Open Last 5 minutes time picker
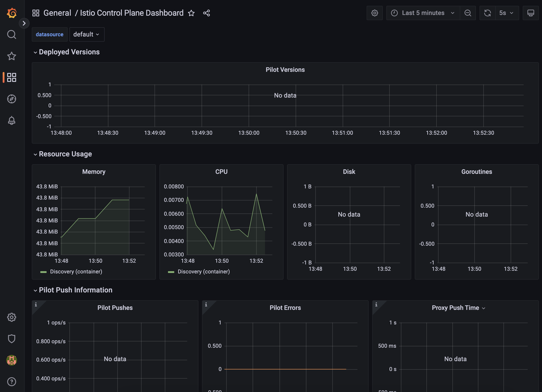Image resolution: width=542 pixels, height=392 pixels. tap(423, 13)
